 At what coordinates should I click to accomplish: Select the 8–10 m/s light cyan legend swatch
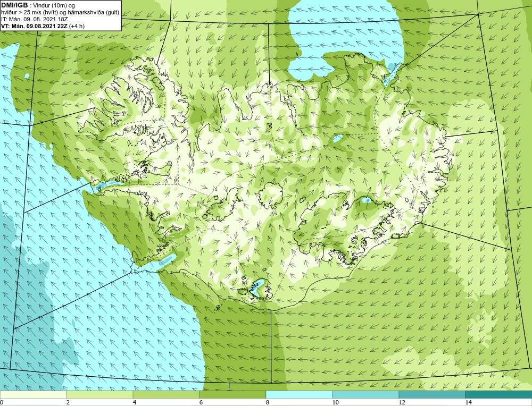pyautogui.click(x=299, y=394)
